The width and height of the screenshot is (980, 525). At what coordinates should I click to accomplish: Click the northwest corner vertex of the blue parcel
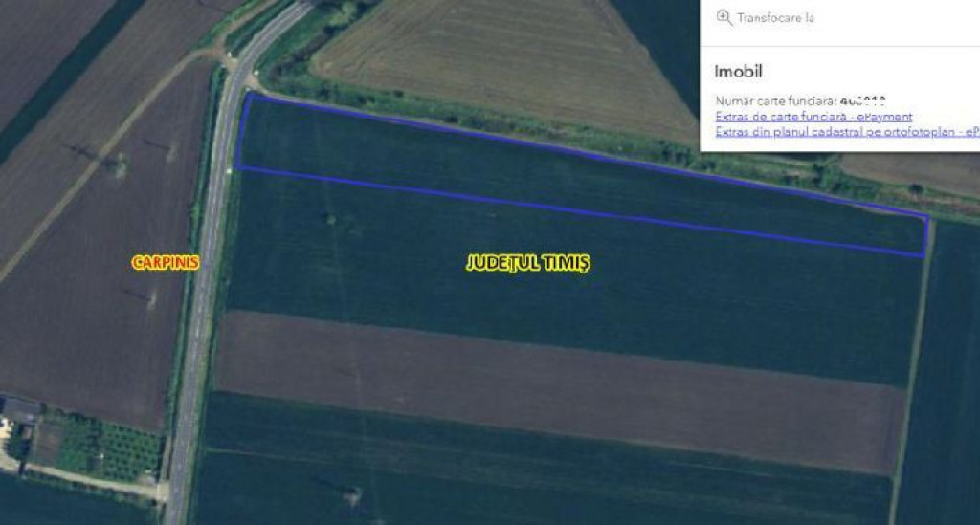[250, 95]
